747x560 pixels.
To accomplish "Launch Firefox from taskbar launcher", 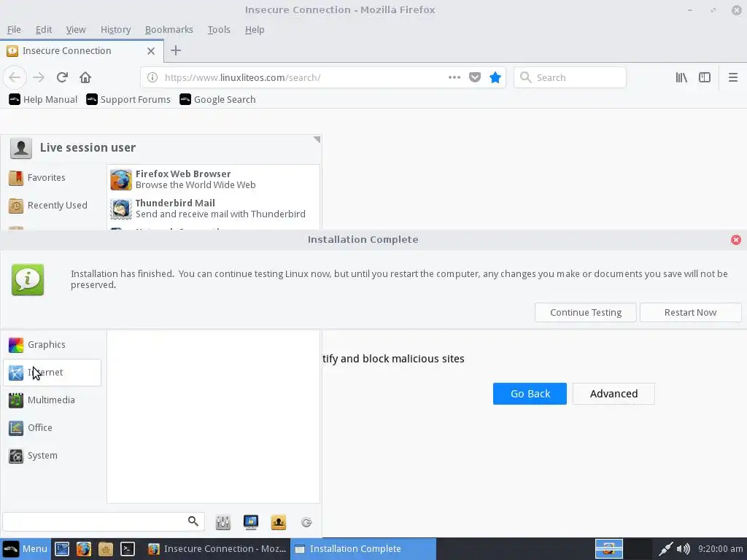I will coord(84,549).
